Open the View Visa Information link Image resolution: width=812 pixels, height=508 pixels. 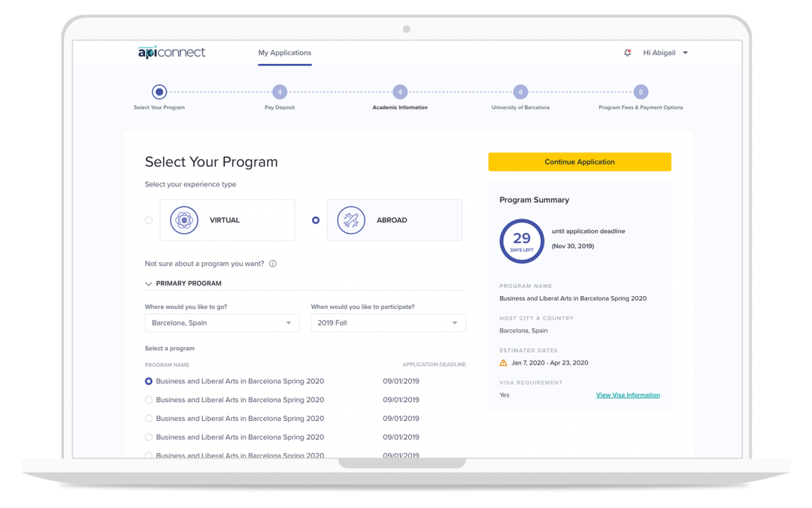pyautogui.click(x=628, y=395)
